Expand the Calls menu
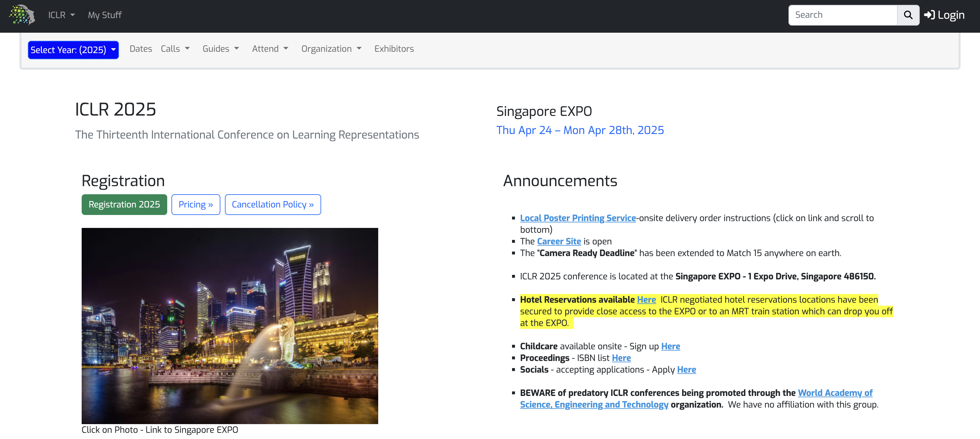The width and height of the screenshot is (980, 439). [x=175, y=49]
